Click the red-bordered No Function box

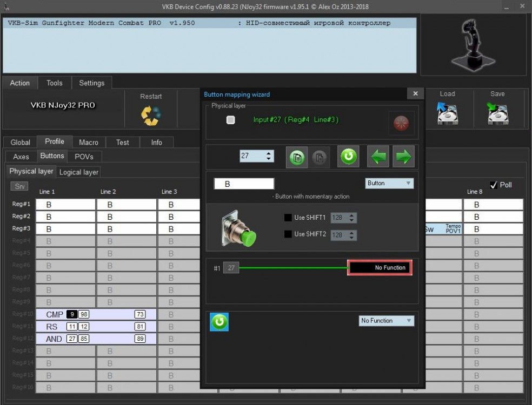[x=380, y=268]
